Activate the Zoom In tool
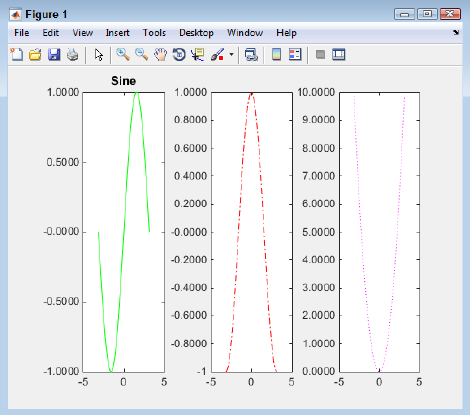Image resolution: width=470 pixels, height=415 pixels. point(123,55)
